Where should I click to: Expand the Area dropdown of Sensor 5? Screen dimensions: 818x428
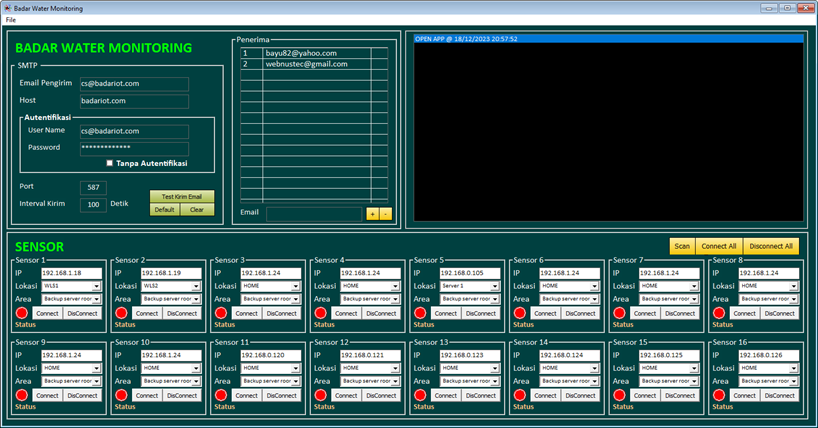(x=495, y=299)
